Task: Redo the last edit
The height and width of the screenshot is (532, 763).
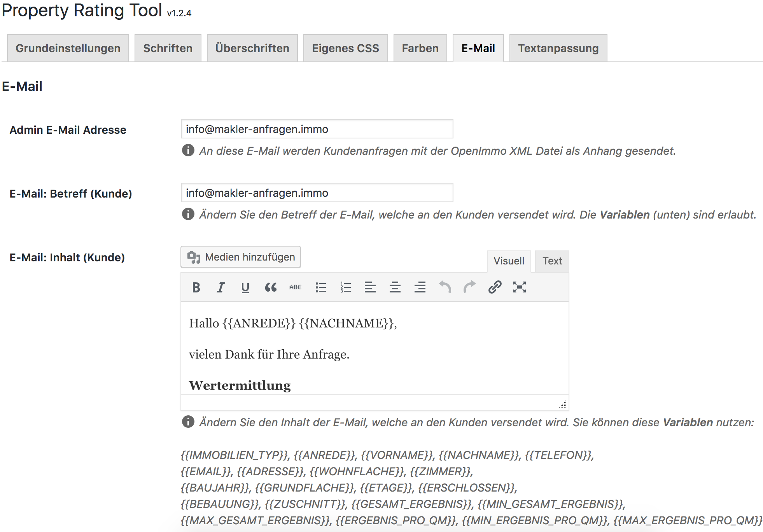Action: (469, 287)
